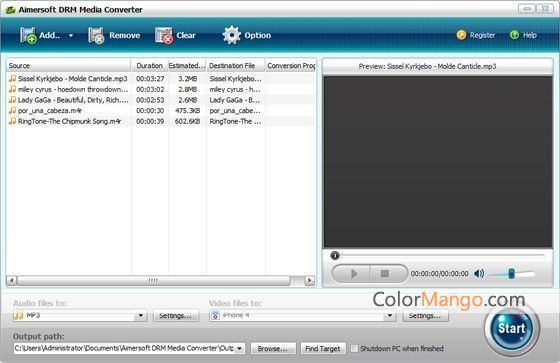The image size is (560, 363).
Task: Click the Find Target button
Action: pyautogui.click(x=323, y=348)
